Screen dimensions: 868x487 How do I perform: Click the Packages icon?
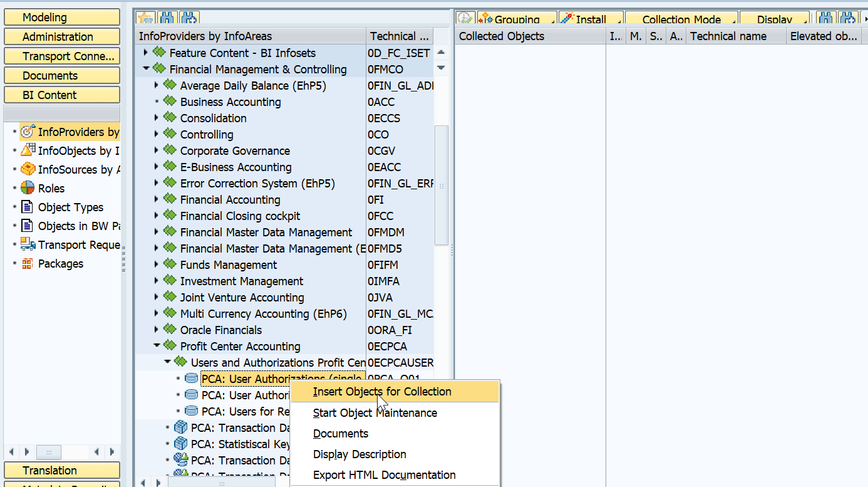tap(28, 263)
